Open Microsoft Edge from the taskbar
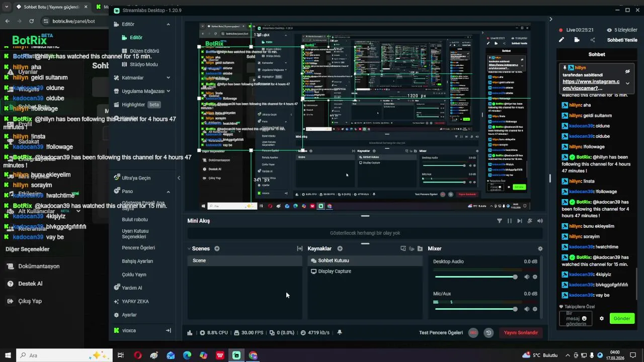Image resolution: width=644 pixels, height=362 pixels. point(187,355)
